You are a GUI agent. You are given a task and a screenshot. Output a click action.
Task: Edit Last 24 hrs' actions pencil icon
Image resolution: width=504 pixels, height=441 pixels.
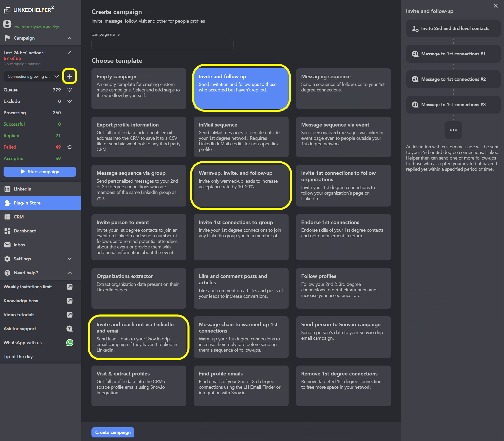(x=70, y=53)
